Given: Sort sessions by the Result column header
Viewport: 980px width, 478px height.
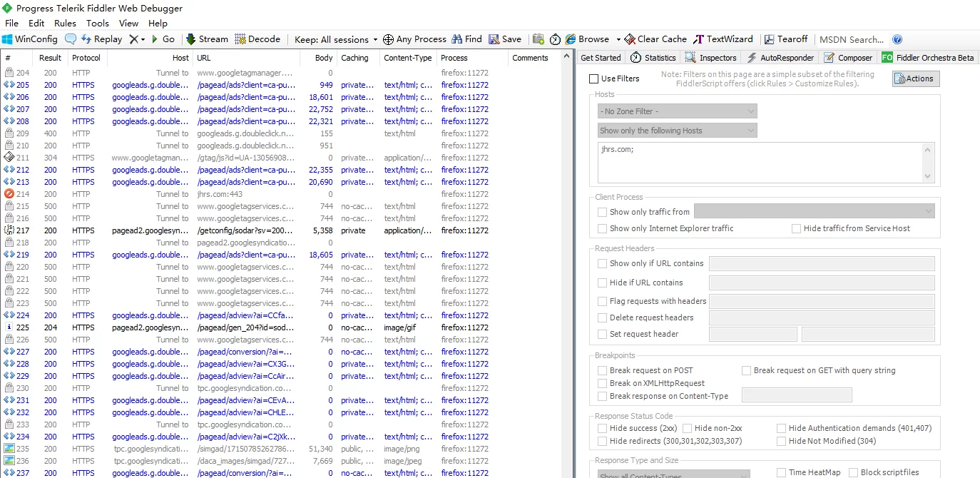Looking at the screenshot, I should pyautogui.click(x=51, y=58).
